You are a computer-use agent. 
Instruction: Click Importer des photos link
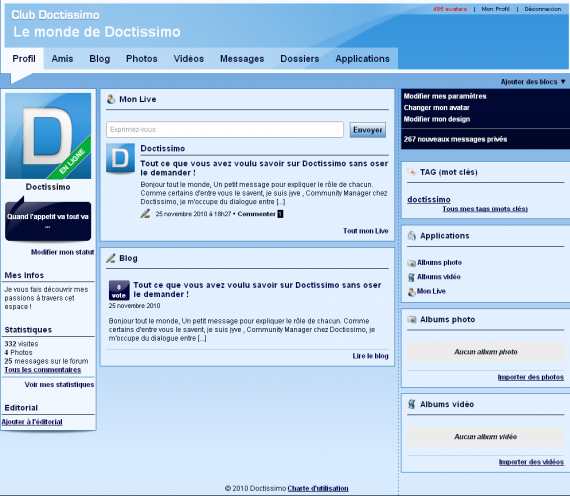click(531, 377)
